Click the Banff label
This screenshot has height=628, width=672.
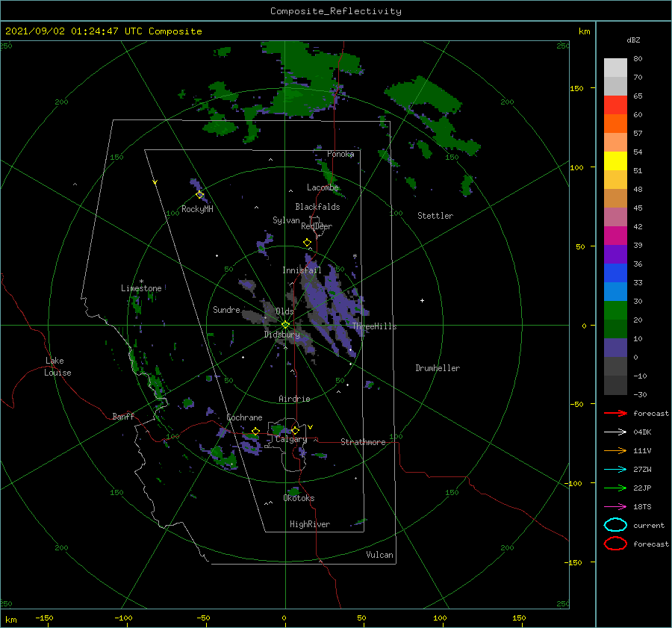click(123, 417)
